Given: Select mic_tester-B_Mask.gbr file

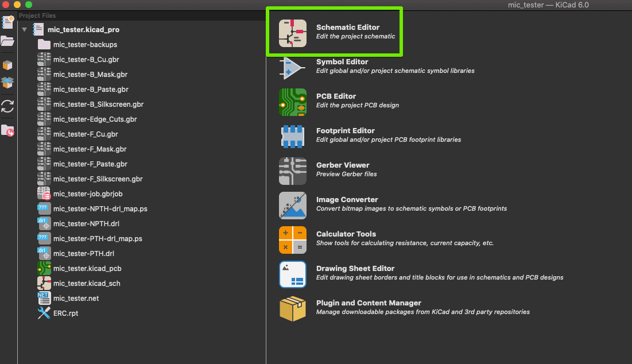Looking at the screenshot, I should (x=90, y=74).
